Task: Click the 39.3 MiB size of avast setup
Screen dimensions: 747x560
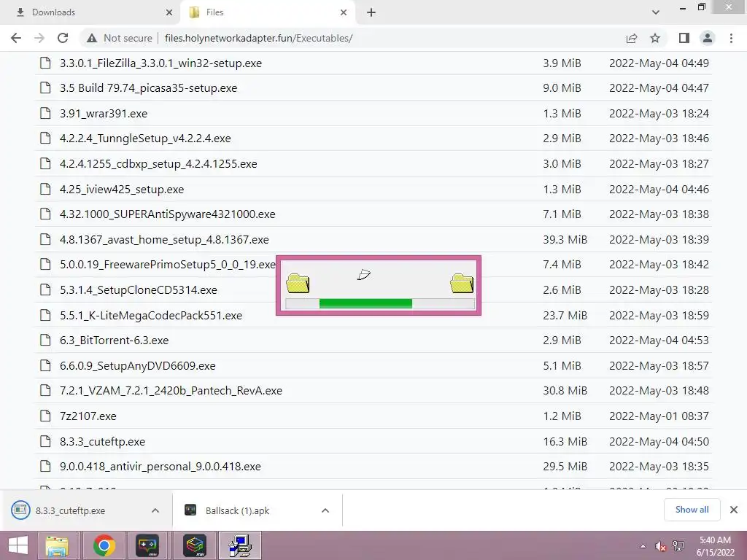Action: (565, 239)
